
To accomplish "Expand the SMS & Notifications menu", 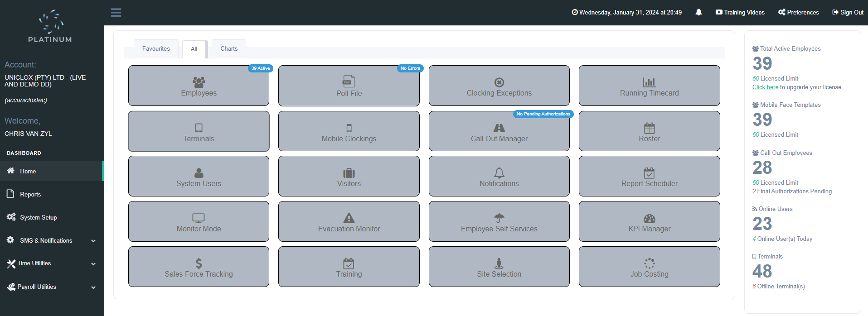I will (52, 240).
